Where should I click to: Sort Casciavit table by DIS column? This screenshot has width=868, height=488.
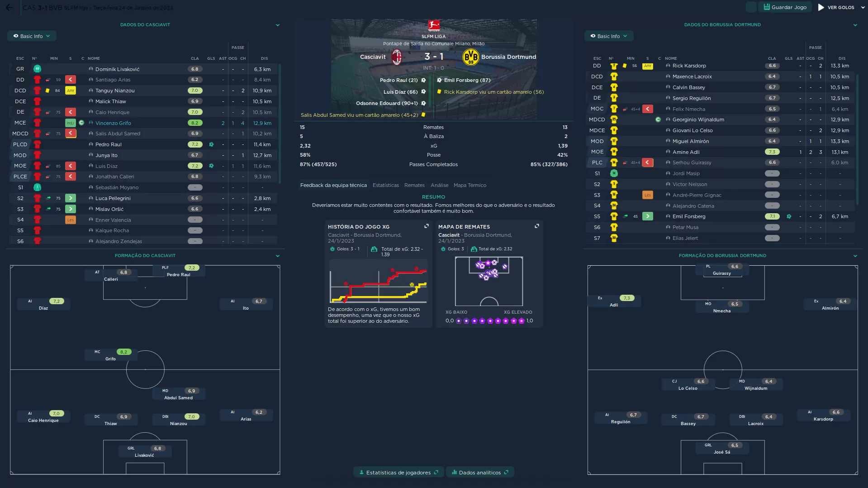(265, 58)
